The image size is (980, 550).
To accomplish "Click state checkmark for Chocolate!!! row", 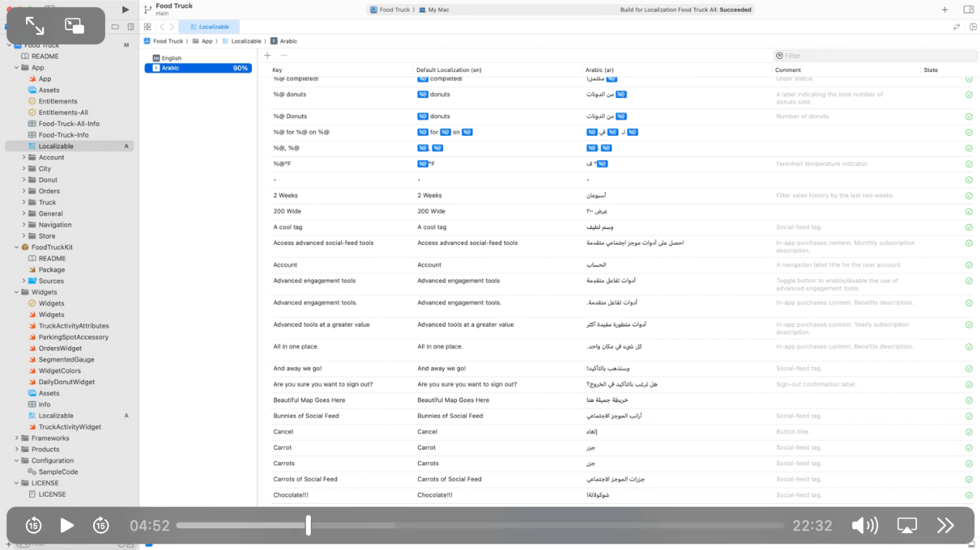I will point(969,495).
